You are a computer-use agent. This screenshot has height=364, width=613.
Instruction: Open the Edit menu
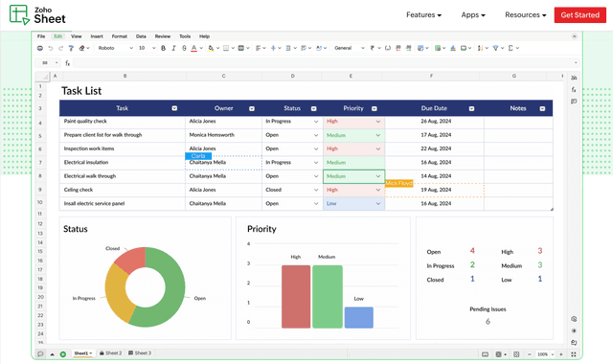click(x=57, y=36)
